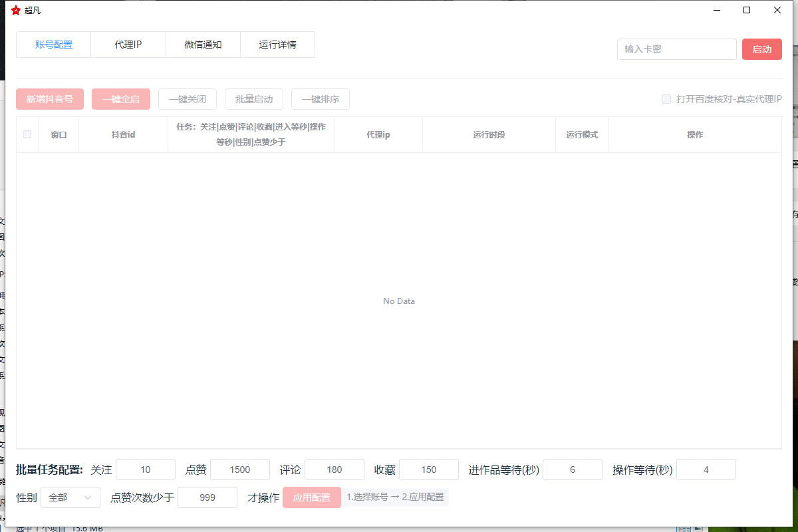Toggle the select-all checkbox in table header

(x=27, y=134)
